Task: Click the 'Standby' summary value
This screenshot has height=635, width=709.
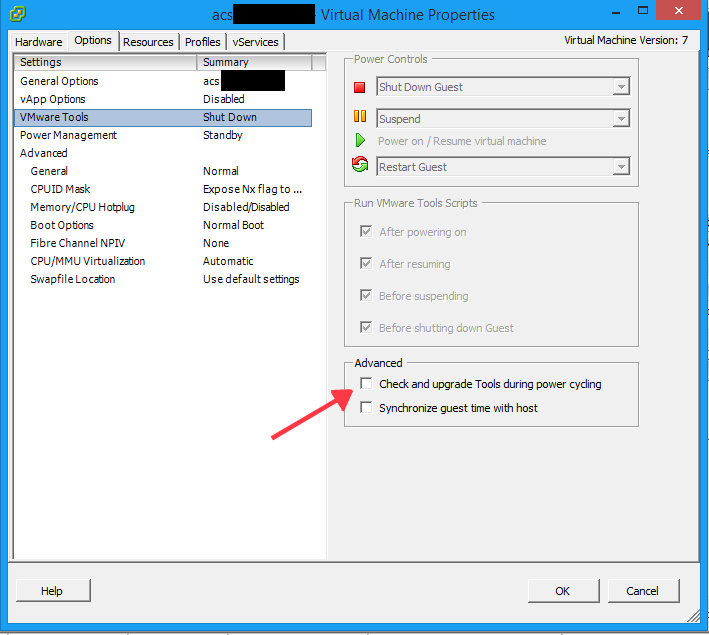Action: click(x=222, y=135)
